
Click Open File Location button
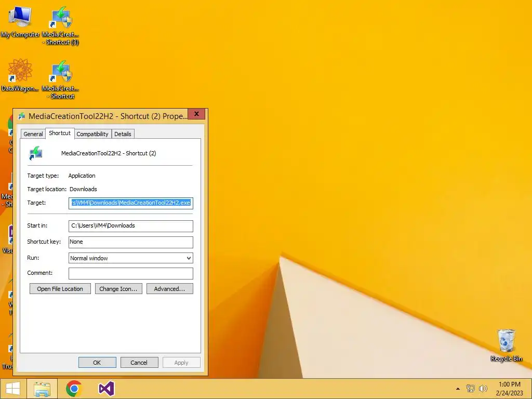pyautogui.click(x=60, y=289)
